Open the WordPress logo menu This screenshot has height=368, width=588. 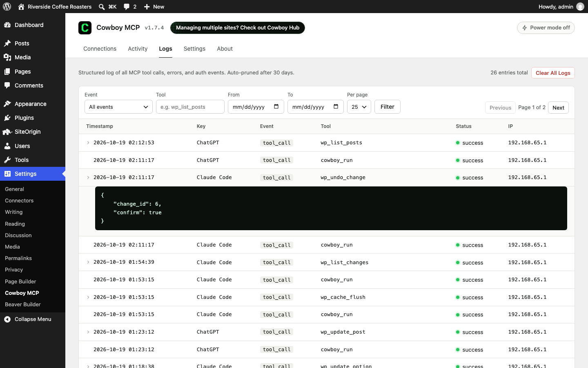click(7, 7)
